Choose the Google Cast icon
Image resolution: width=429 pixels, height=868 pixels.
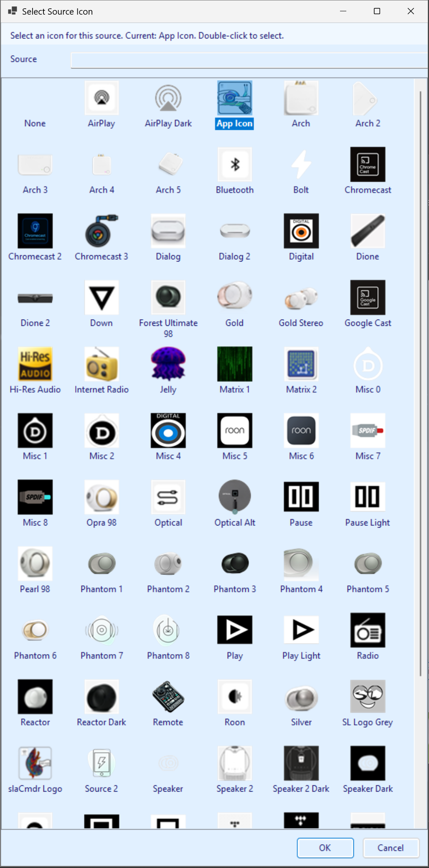click(x=368, y=297)
